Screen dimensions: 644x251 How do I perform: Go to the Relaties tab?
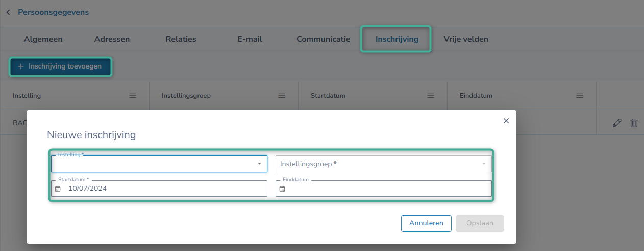tap(181, 39)
